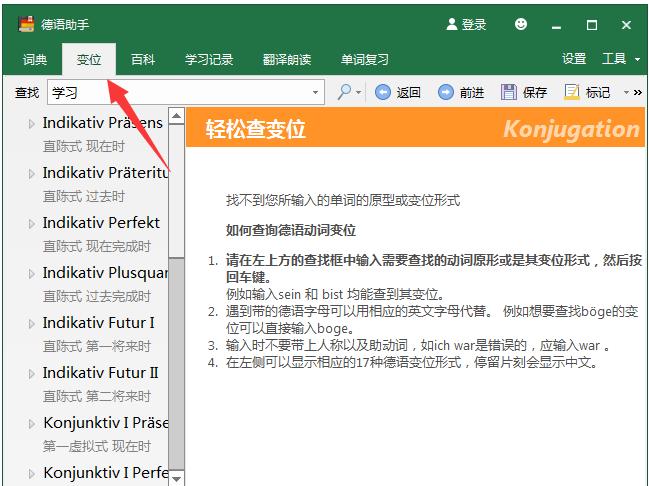The image size is (649, 486).
Task: Open the 登录 login user icon
Action: click(452, 24)
